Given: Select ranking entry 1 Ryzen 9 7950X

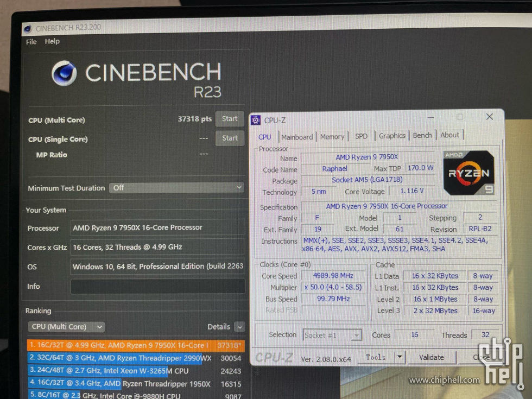Looking at the screenshot, I should (x=136, y=345).
